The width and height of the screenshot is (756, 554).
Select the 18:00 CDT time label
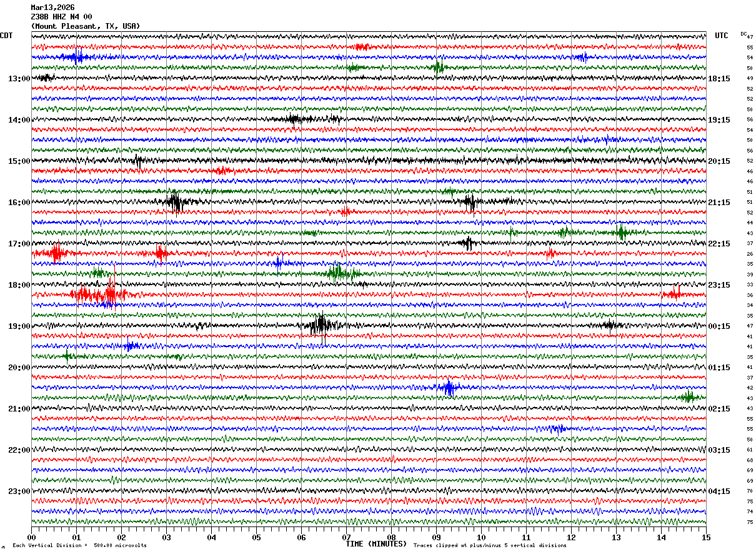(x=19, y=285)
